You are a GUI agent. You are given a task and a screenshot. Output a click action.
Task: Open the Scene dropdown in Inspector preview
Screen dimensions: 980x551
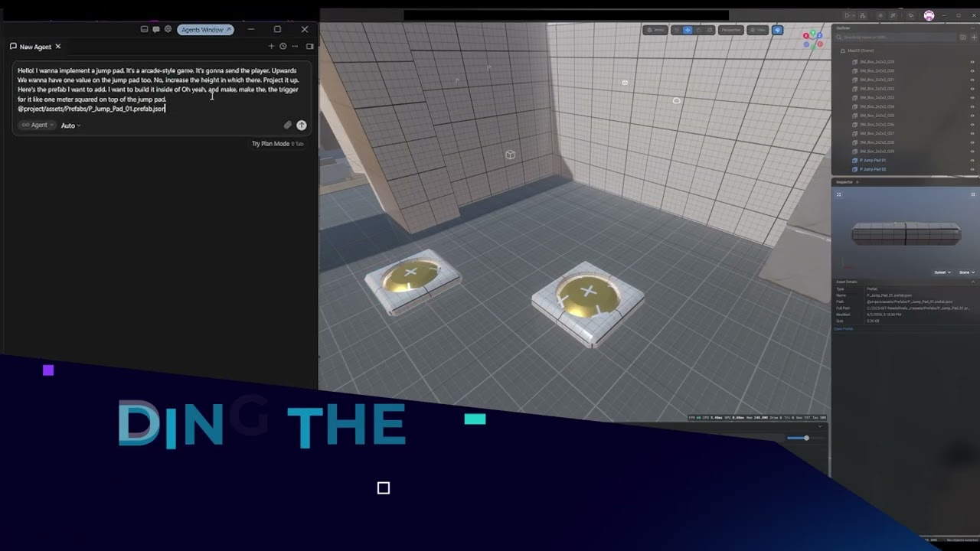coord(967,272)
